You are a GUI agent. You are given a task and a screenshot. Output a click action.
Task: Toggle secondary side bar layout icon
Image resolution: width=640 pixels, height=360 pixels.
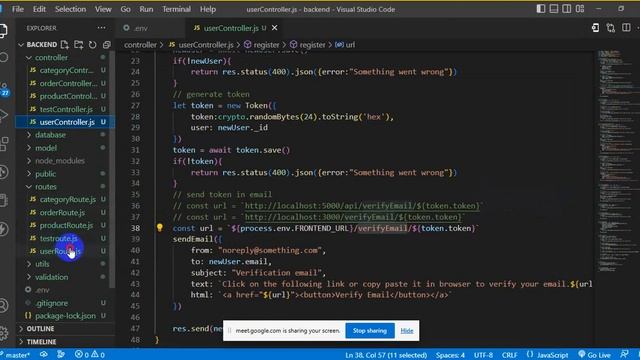pos(567,9)
